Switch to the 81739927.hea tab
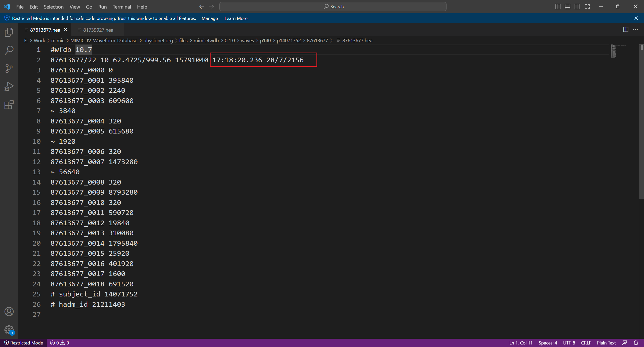644x347 pixels. (x=98, y=30)
